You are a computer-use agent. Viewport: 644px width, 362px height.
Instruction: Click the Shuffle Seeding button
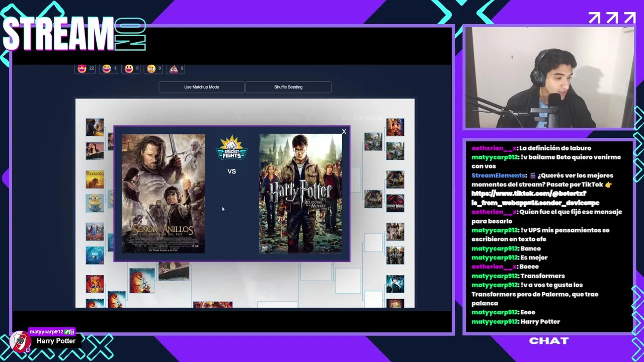288,87
